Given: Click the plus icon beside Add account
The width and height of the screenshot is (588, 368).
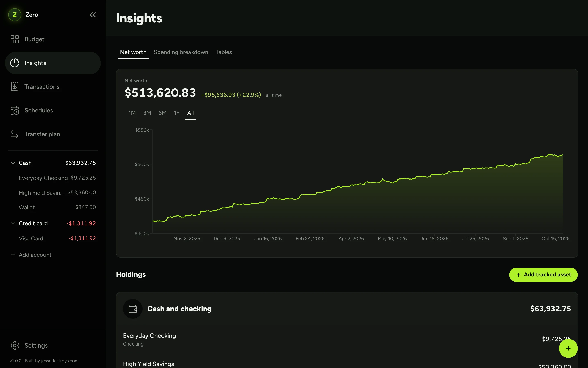Looking at the screenshot, I should 13,255.
